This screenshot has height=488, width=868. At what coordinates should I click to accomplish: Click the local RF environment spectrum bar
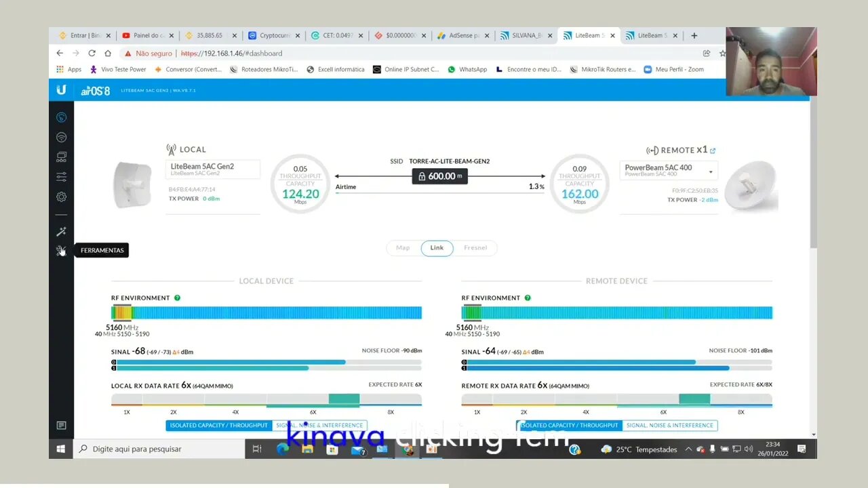click(267, 312)
